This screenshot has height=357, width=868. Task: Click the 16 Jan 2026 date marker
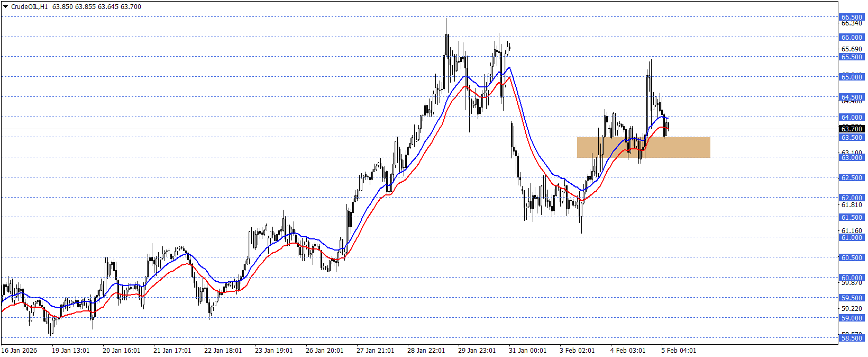point(20,351)
